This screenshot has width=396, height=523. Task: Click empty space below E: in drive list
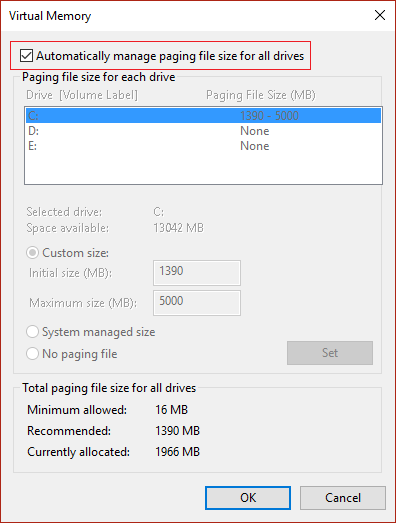(x=203, y=168)
